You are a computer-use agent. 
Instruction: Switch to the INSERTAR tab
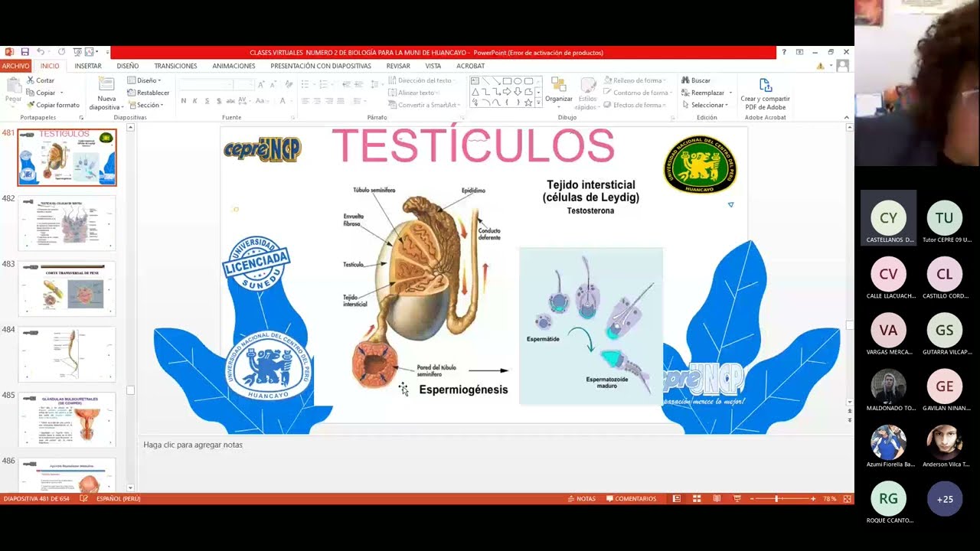(88, 66)
